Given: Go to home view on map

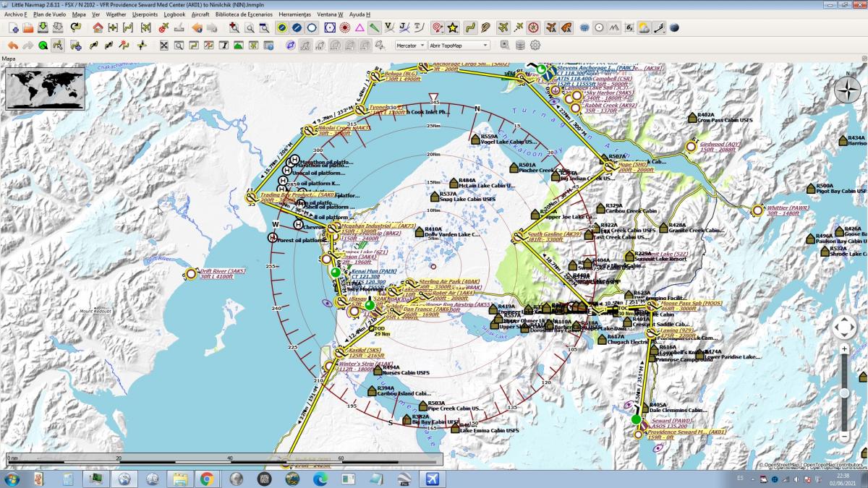Looking at the screenshot, I should [x=98, y=27].
